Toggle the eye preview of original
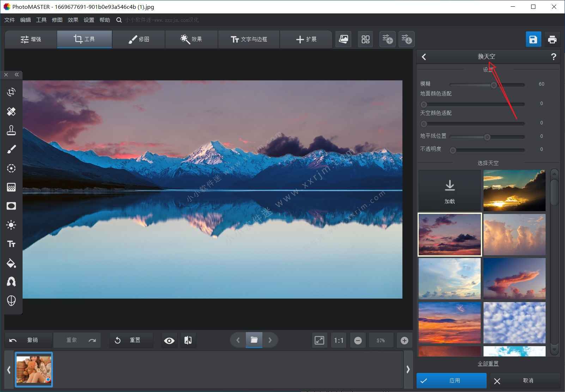This screenshot has height=392, width=565. 169,341
